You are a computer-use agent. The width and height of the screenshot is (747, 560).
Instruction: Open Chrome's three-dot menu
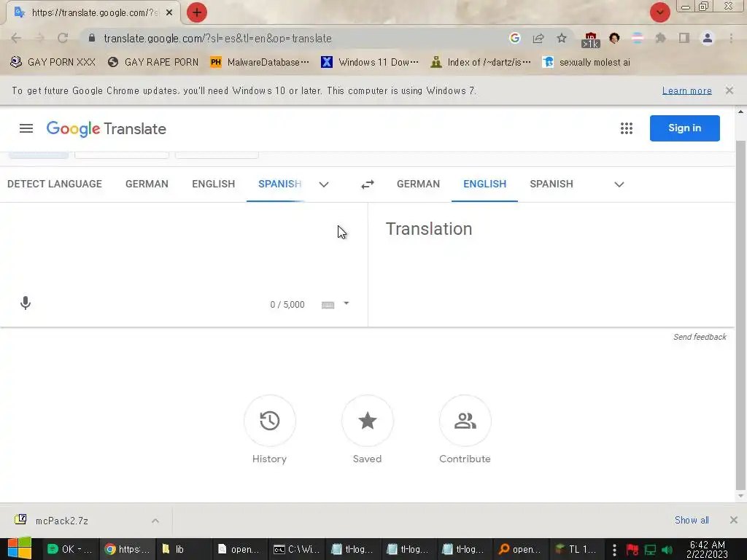click(x=731, y=38)
